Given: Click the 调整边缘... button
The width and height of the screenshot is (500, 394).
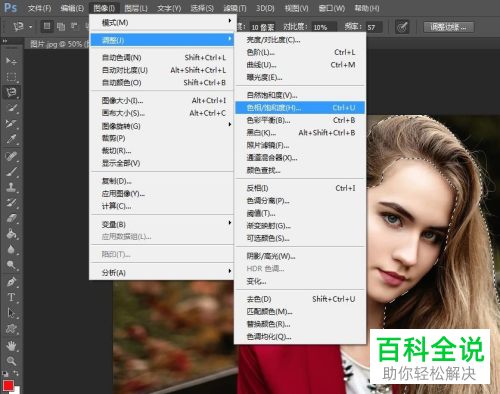Looking at the screenshot, I should coord(449,27).
